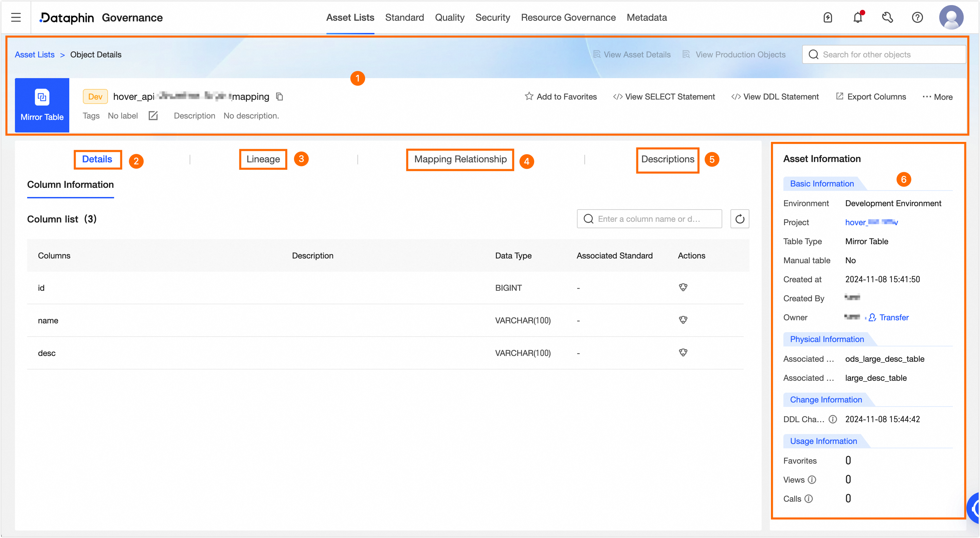Click the action icon in name row
Viewport: 980px width, 538px height.
click(x=683, y=320)
